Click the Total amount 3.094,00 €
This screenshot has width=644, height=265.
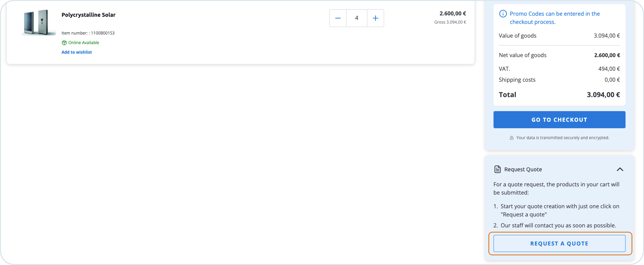click(603, 95)
